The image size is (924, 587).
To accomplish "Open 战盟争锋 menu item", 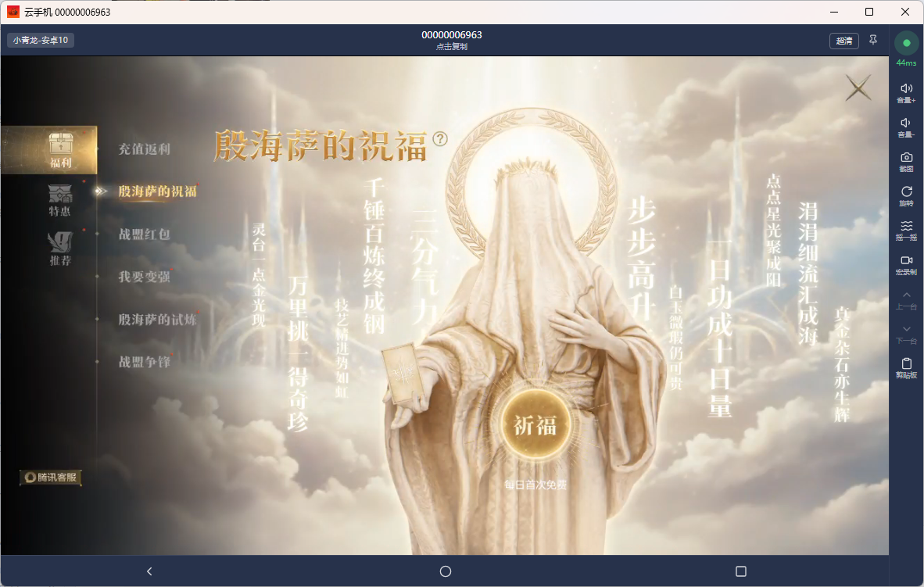I will click(145, 362).
